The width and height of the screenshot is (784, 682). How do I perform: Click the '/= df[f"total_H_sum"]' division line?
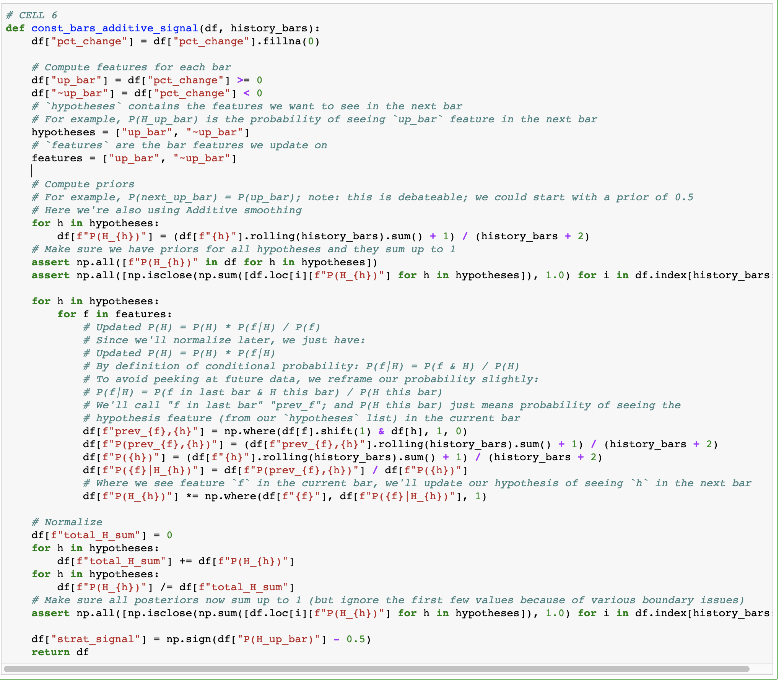pos(176,587)
